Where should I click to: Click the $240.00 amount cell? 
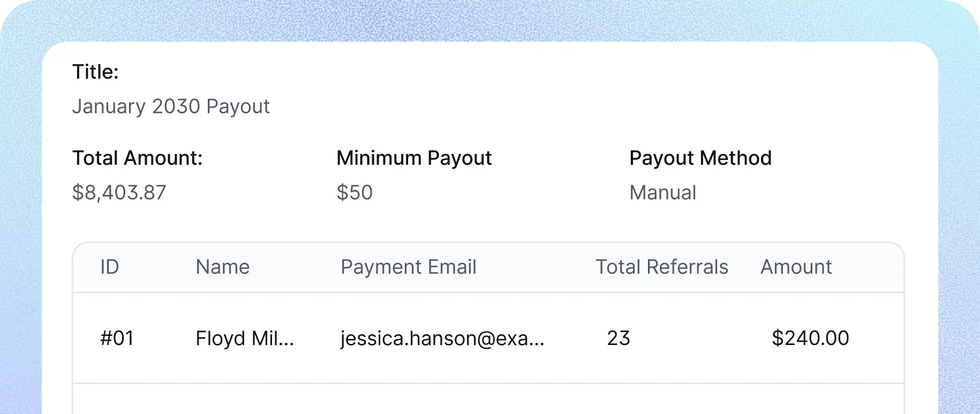(810, 338)
